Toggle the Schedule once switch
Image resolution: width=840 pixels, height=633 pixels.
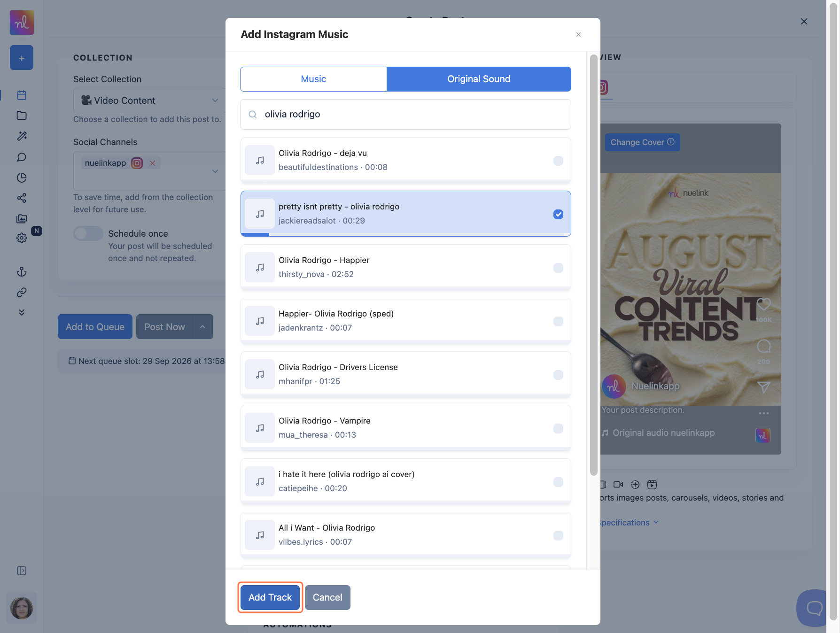pos(88,233)
